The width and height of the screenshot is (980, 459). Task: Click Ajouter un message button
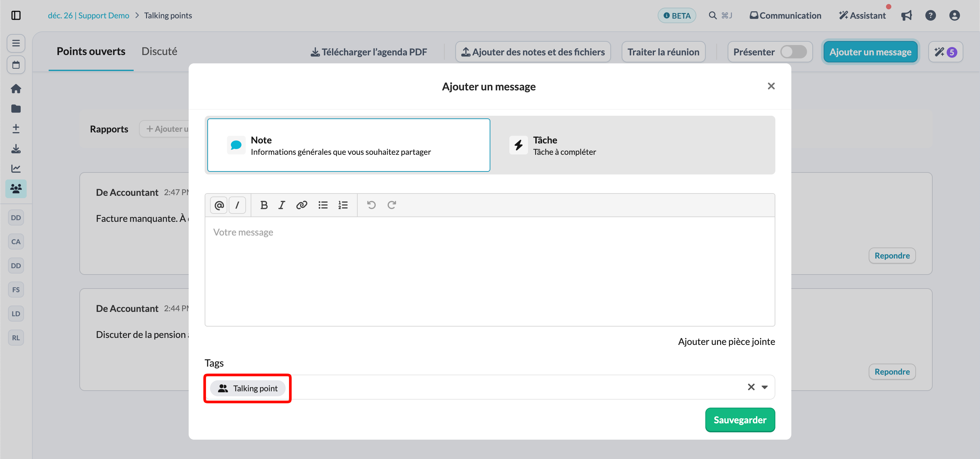coord(870,52)
